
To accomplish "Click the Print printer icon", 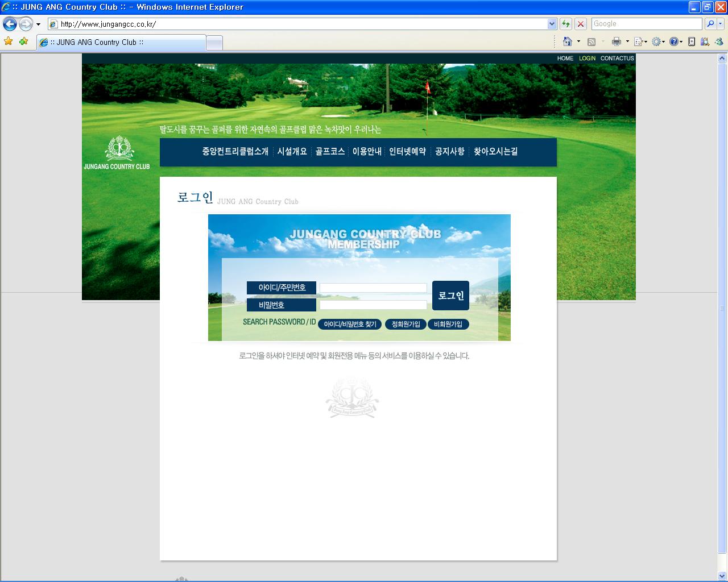I will point(616,41).
